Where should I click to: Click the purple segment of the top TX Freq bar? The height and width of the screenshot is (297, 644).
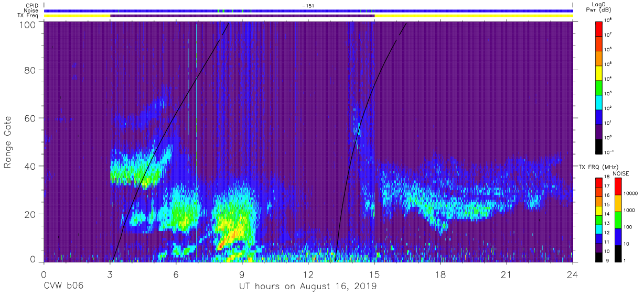[242, 16]
